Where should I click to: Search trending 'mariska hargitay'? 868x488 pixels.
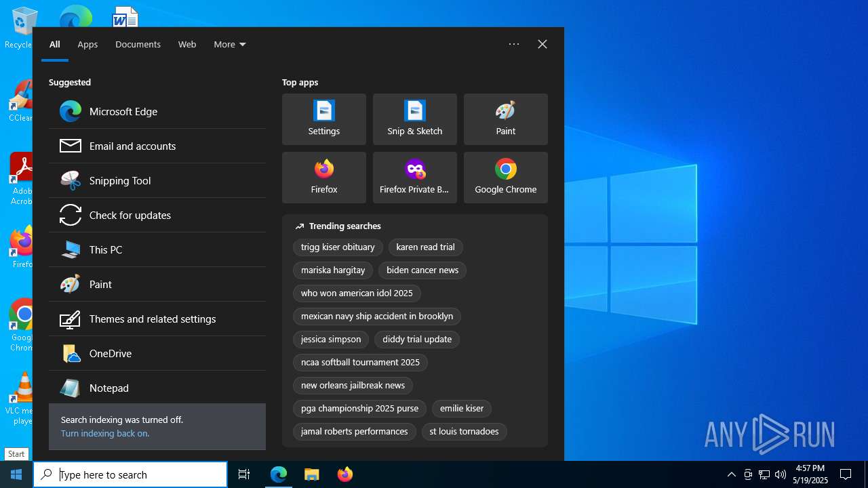pyautogui.click(x=333, y=270)
